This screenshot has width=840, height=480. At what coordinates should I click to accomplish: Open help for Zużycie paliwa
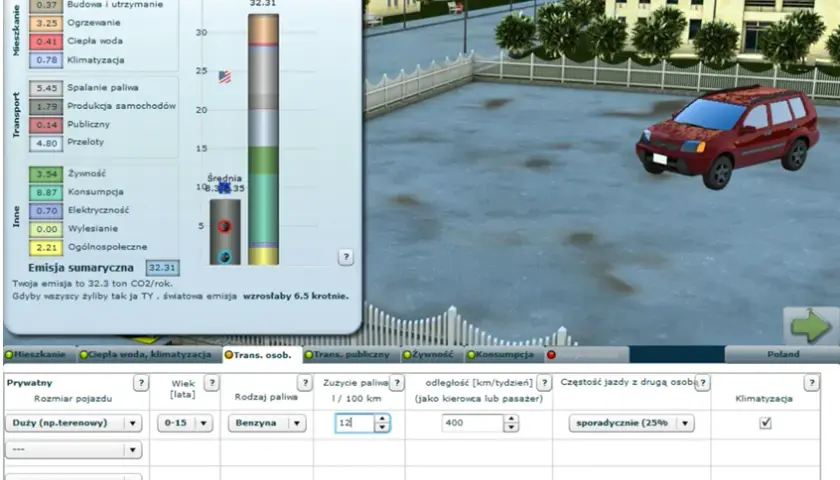pos(397,383)
